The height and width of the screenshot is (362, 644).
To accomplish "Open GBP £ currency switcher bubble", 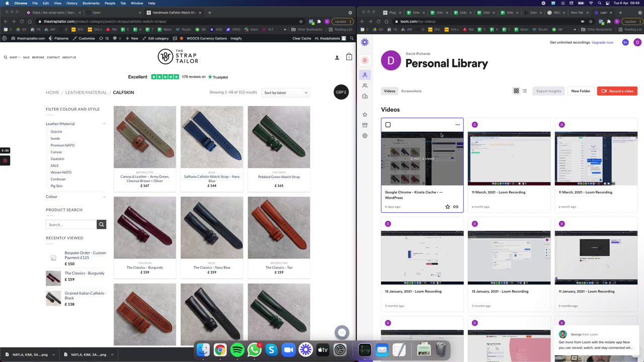I will pos(341,92).
